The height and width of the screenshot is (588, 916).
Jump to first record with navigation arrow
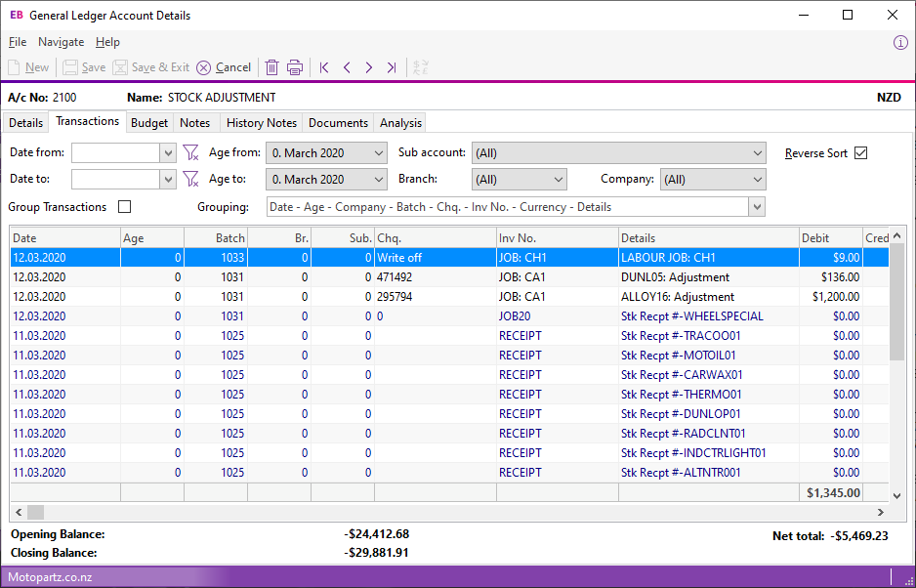[x=323, y=67]
